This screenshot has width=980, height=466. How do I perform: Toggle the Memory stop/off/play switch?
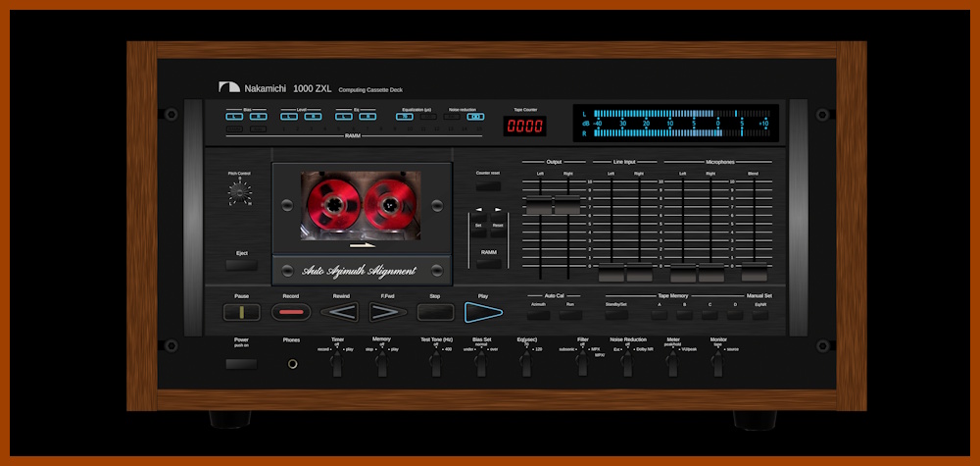(382, 363)
